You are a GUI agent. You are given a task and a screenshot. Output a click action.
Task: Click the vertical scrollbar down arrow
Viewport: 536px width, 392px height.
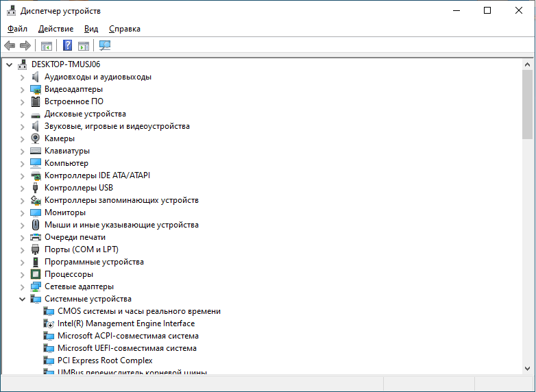(x=527, y=369)
